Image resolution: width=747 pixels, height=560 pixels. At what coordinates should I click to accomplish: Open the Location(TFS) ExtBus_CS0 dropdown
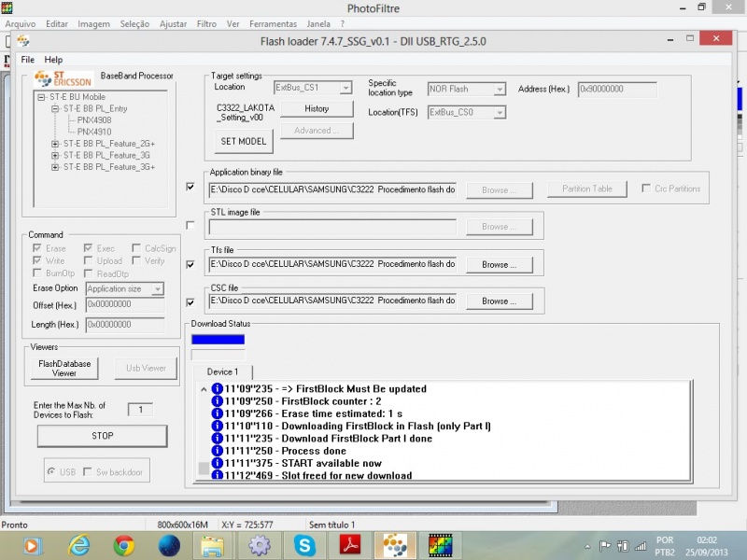[500, 112]
